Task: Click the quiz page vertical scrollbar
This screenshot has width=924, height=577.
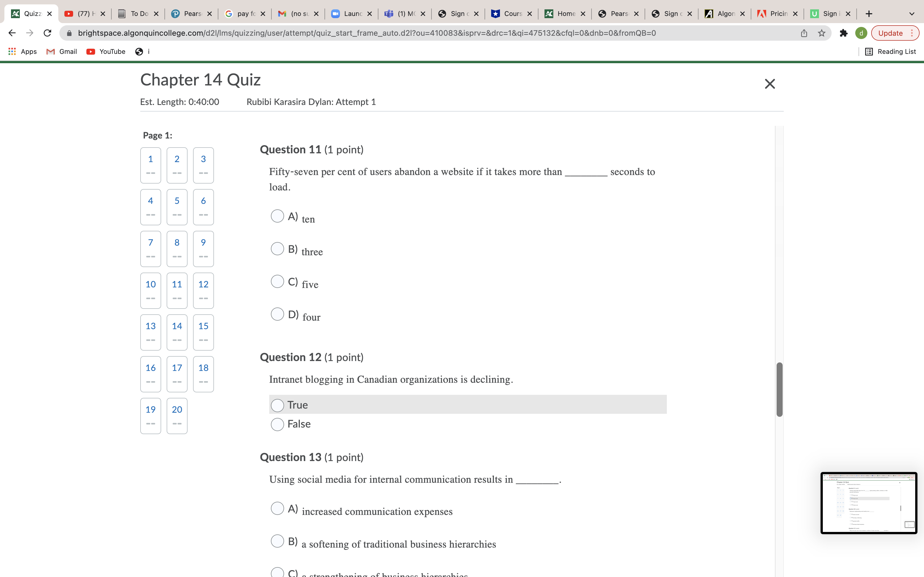Action: coord(779,389)
